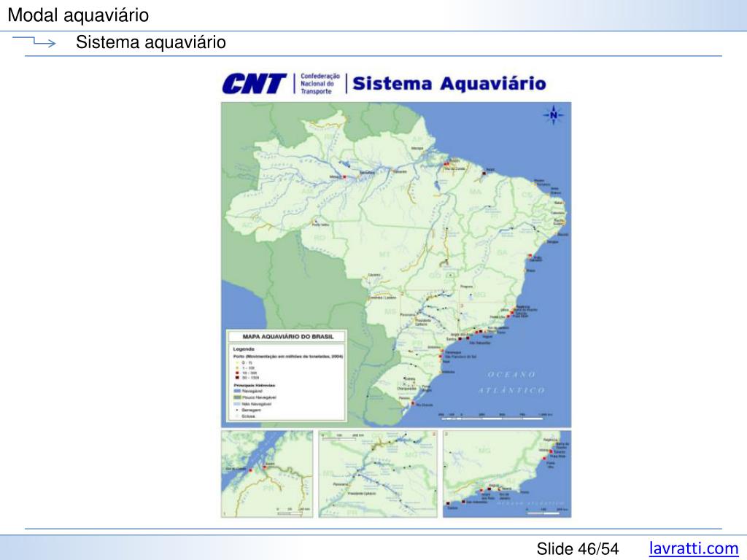
Task: Click the main Brazil waterway map
Action: coord(396,265)
